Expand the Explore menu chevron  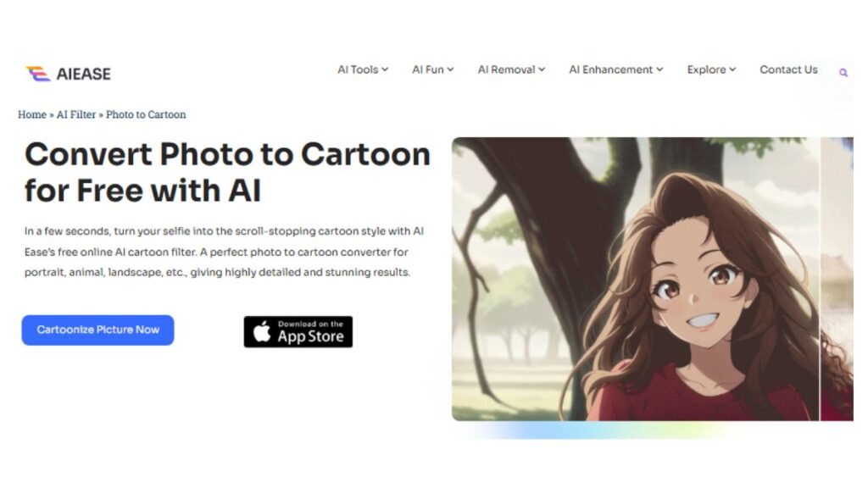pyautogui.click(x=732, y=69)
